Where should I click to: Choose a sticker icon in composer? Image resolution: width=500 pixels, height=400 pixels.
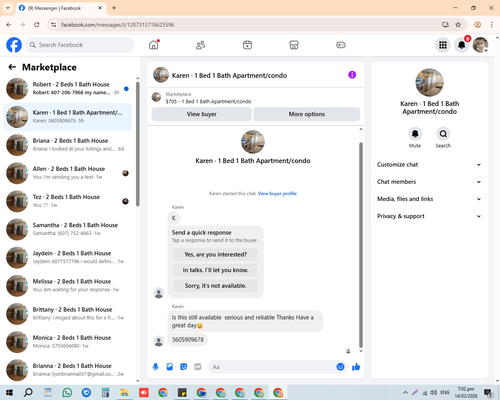click(x=184, y=367)
